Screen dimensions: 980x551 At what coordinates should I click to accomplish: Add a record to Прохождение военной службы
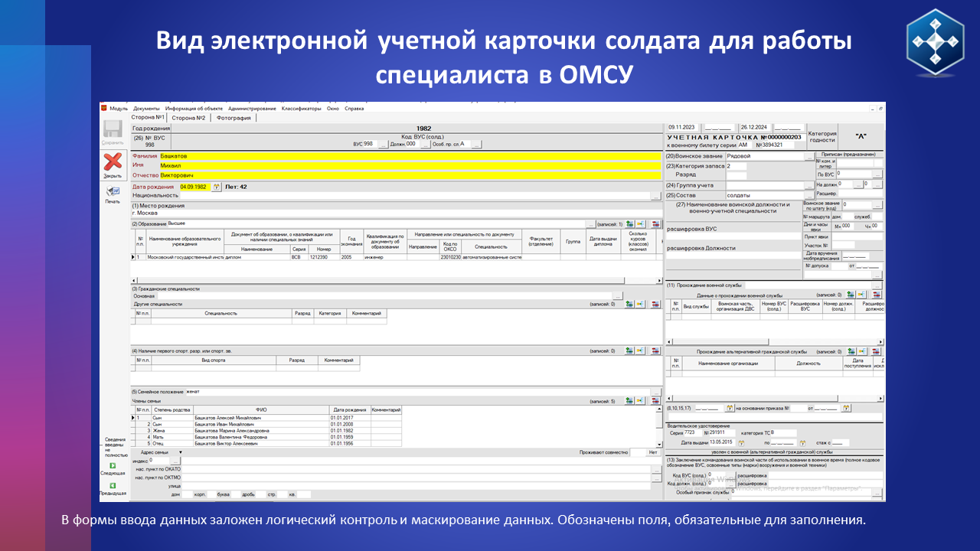click(851, 294)
